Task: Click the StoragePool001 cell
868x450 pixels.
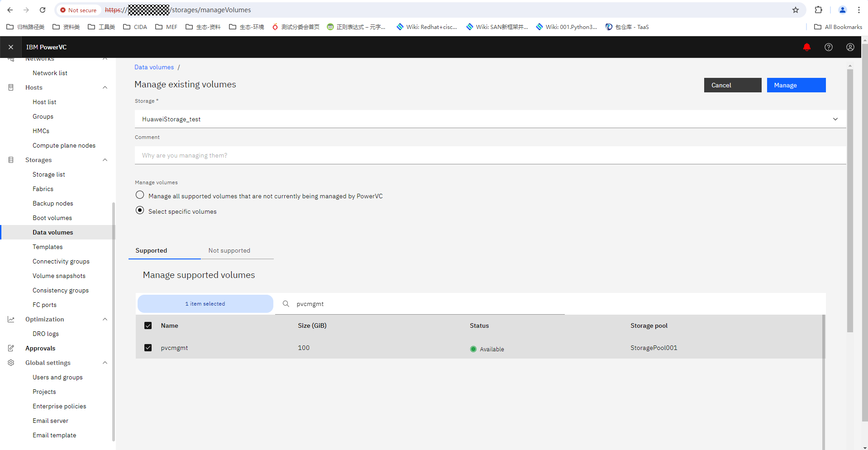Action: click(x=654, y=348)
